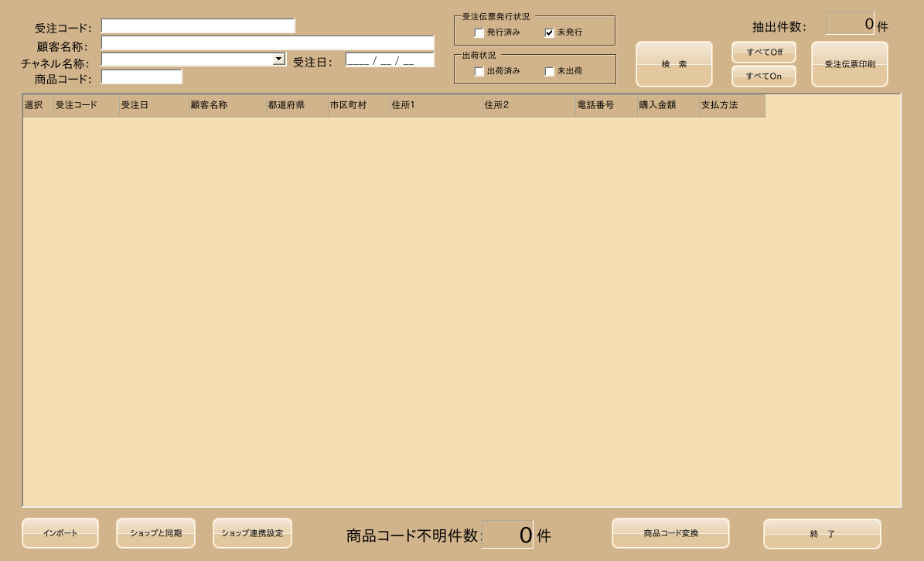Click the 抽出件数 count field
The width and height of the screenshot is (924, 561).
point(850,23)
